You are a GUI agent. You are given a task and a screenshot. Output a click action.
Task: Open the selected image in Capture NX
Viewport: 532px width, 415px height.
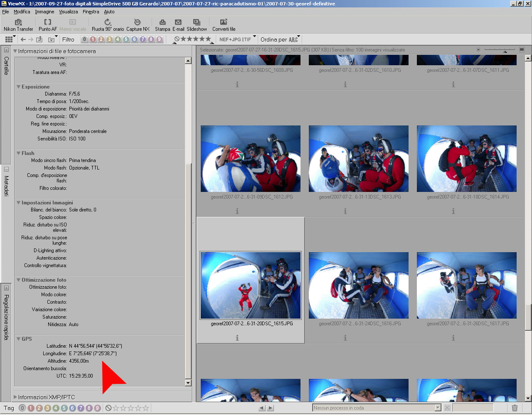pos(138,25)
